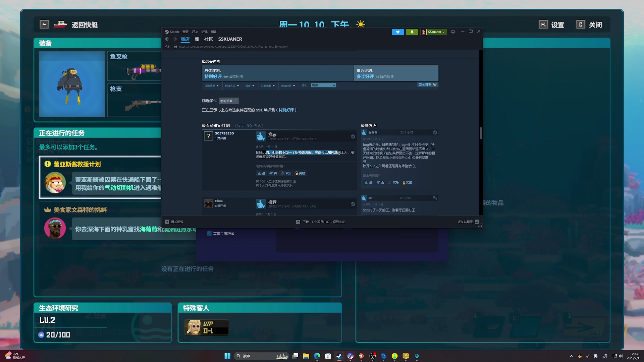Open the green notifications bell
This screenshot has width=644, height=362.
coord(412,32)
